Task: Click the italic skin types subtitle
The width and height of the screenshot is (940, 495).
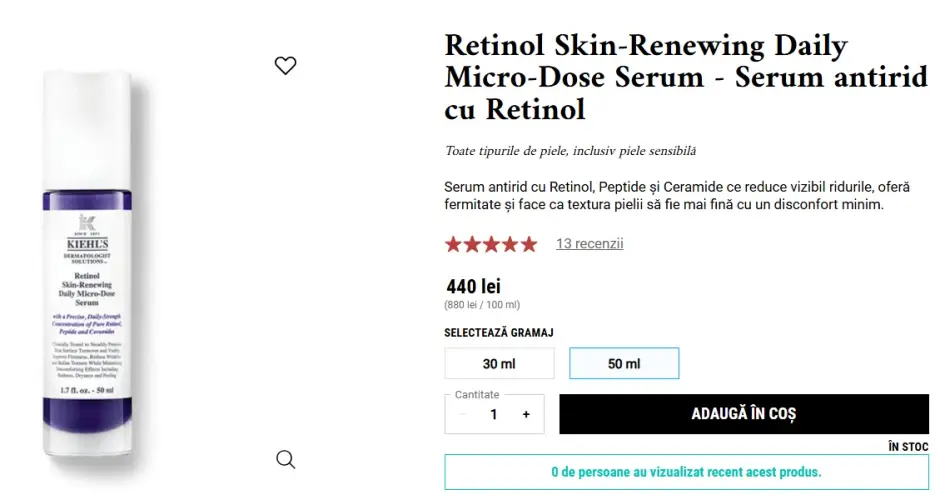Action: pyautogui.click(x=570, y=151)
